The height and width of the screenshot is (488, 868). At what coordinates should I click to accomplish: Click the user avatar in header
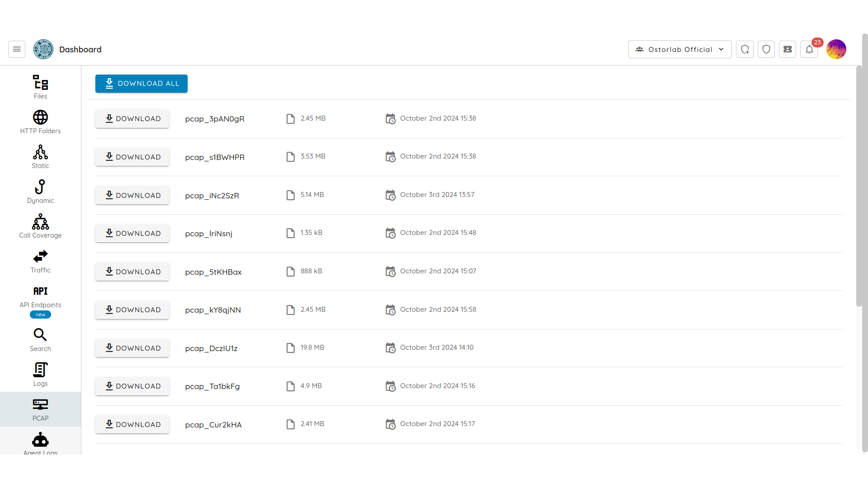[836, 49]
